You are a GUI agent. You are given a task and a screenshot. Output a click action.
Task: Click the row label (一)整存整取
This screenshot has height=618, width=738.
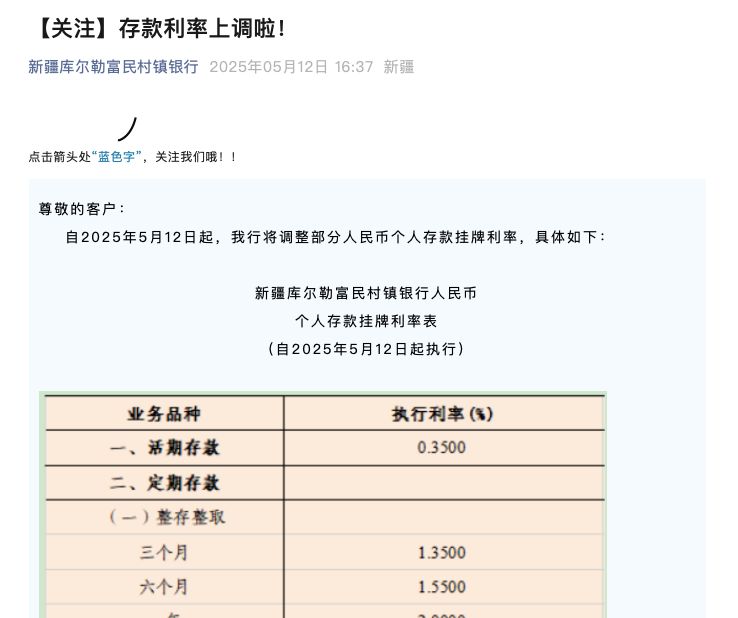coord(168,517)
